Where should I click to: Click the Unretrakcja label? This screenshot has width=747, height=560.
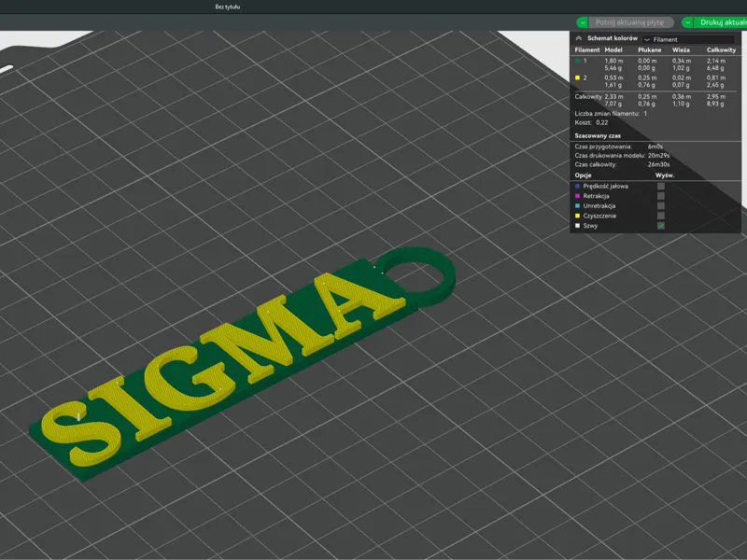point(599,205)
